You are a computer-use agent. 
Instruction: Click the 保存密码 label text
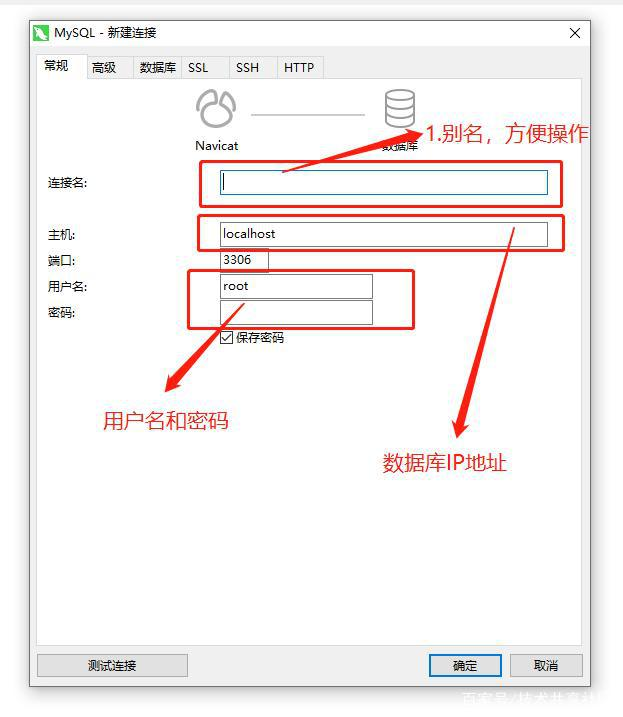click(260, 337)
